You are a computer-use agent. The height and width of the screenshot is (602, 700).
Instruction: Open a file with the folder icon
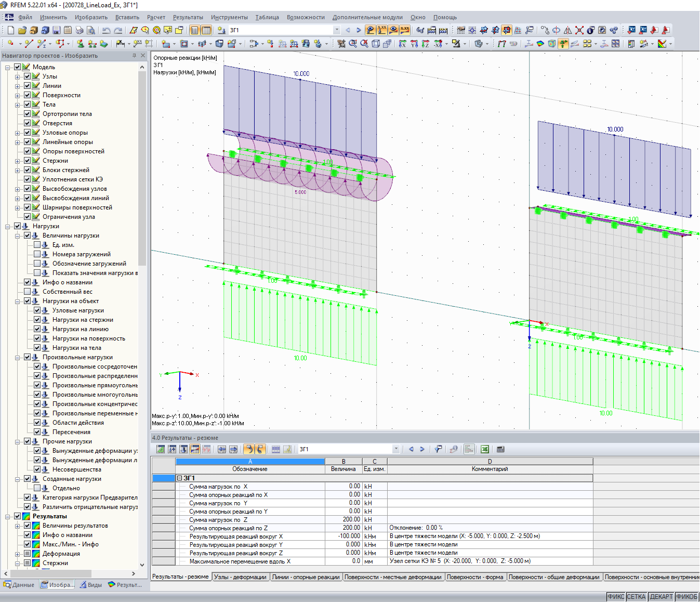coord(22,30)
